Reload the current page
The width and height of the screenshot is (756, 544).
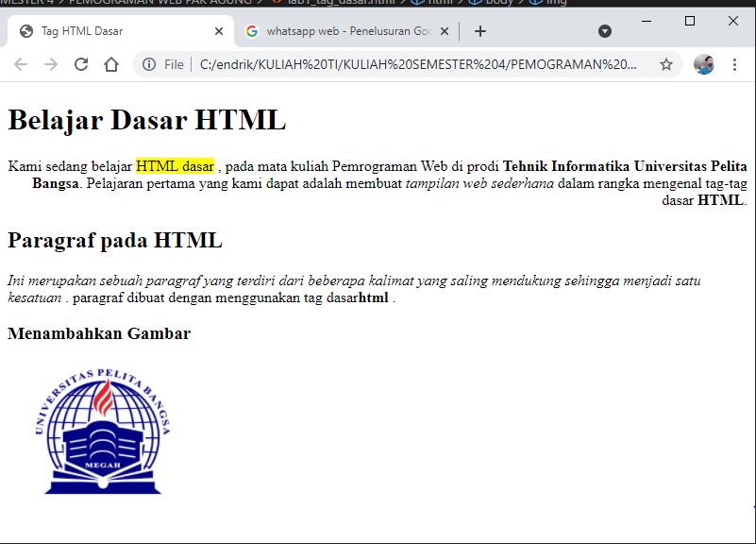[x=81, y=66]
